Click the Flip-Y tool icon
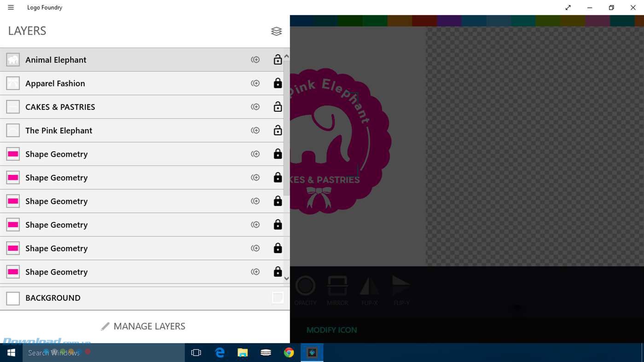Viewport: 644px width, 362px height. point(401,286)
